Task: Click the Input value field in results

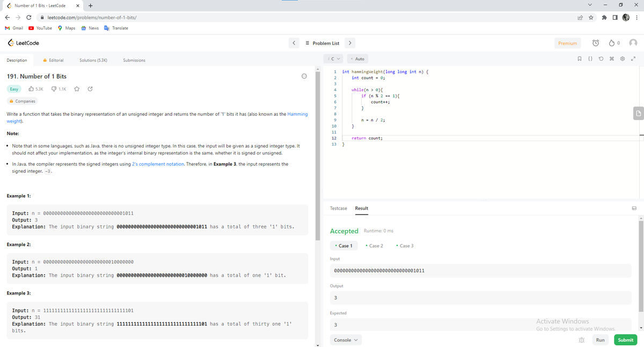Action: [x=480, y=270]
